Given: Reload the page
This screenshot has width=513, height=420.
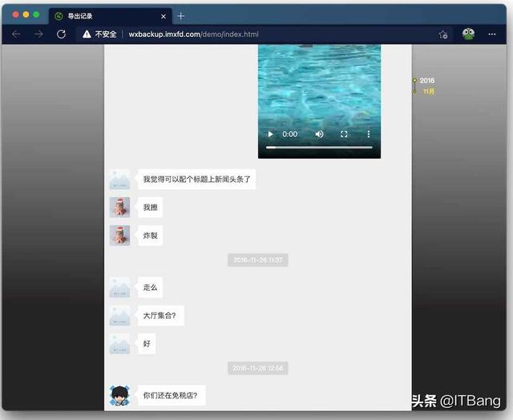Looking at the screenshot, I should point(61,34).
